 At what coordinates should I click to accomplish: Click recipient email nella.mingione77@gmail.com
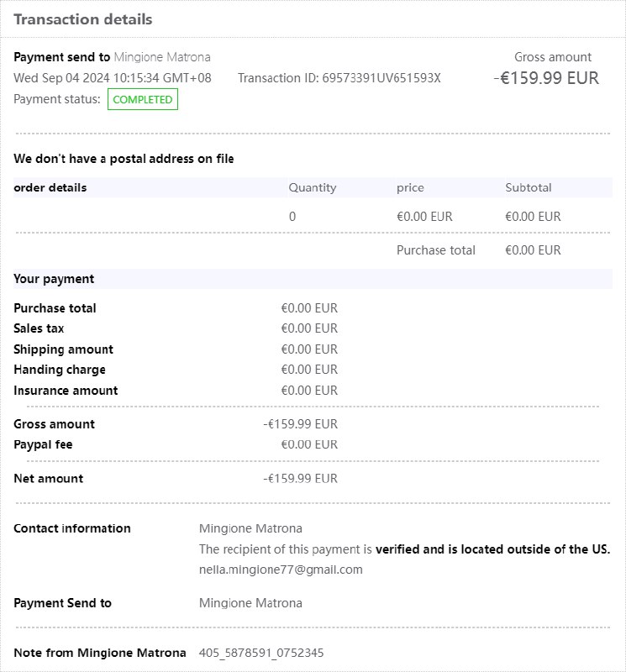(x=281, y=570)
